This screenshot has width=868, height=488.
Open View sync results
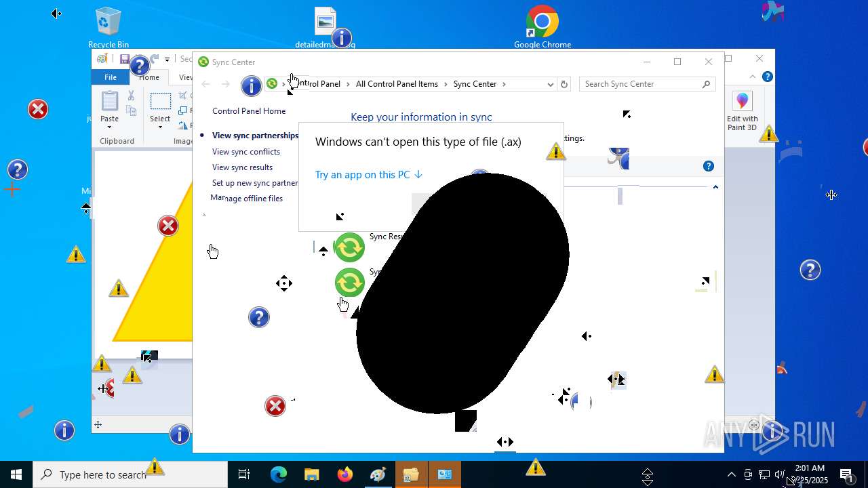point(242,167)
